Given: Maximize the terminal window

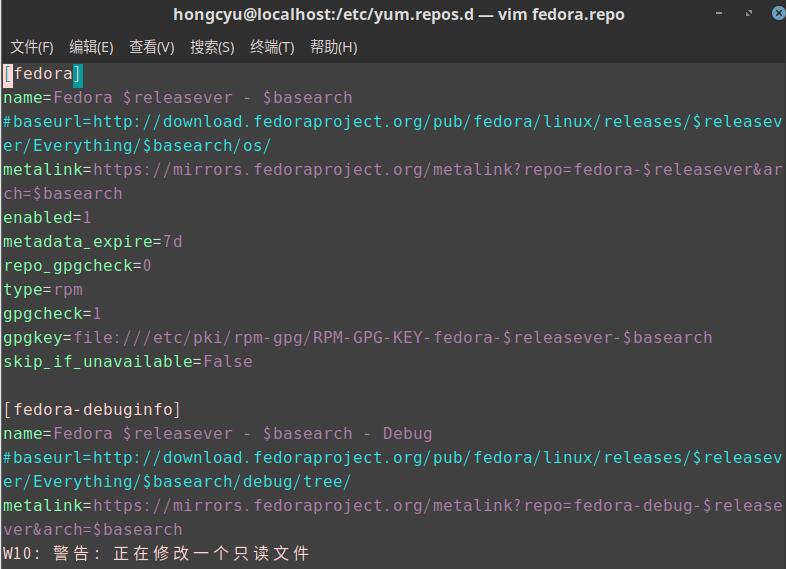Looking at the screenshot, I should pos(749,13).
